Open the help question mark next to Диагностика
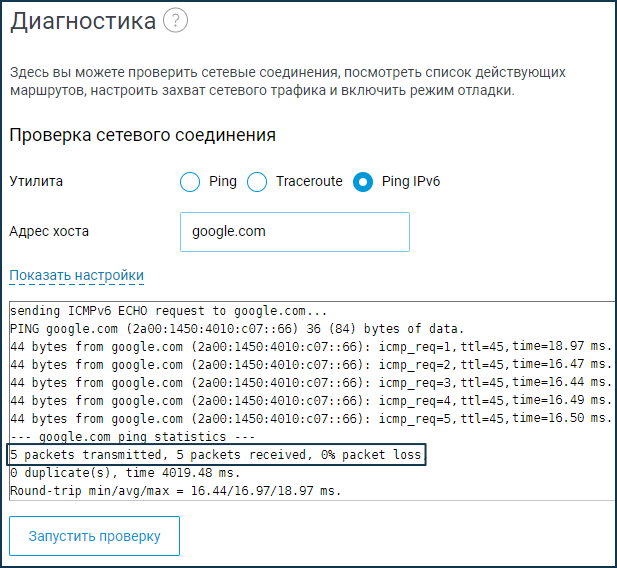Image resolution: width=617 pixels, height=568 pixels. point(175,20)
